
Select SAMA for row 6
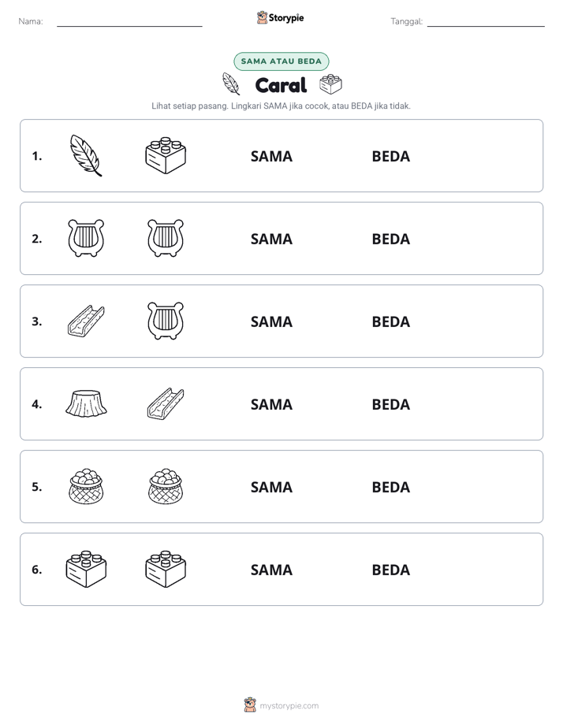271,569
